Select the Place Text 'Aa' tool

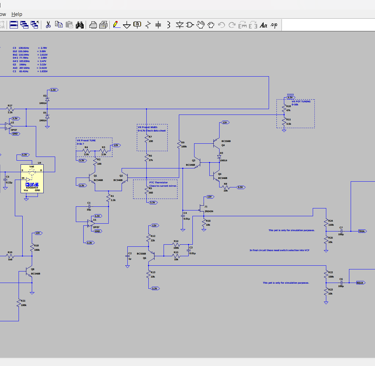[x=264, y=25]
